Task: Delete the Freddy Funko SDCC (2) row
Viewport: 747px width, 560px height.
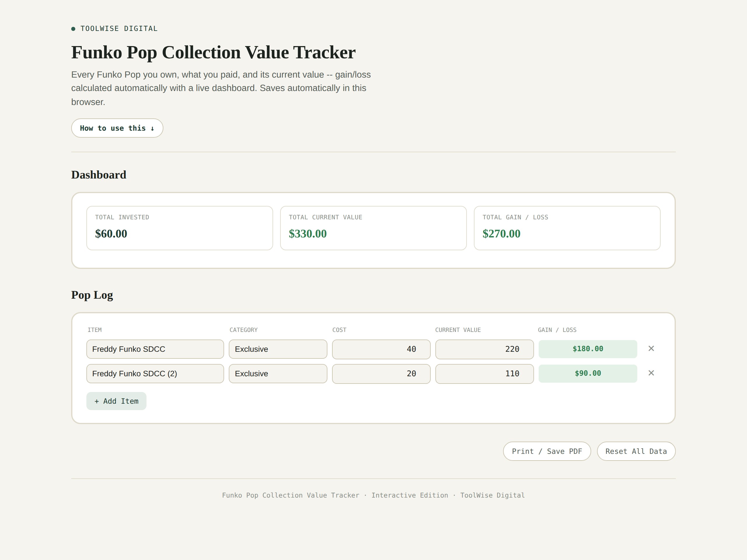Action: [651, 373]
